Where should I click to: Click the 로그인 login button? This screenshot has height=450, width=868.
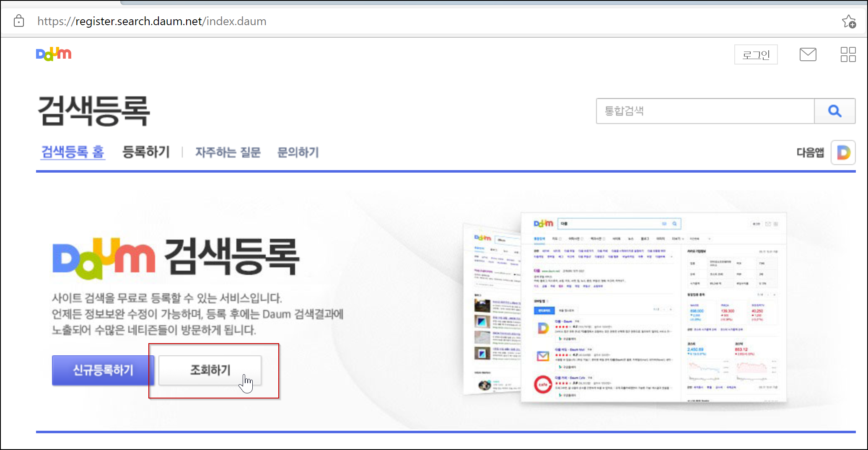click(756, 54)
